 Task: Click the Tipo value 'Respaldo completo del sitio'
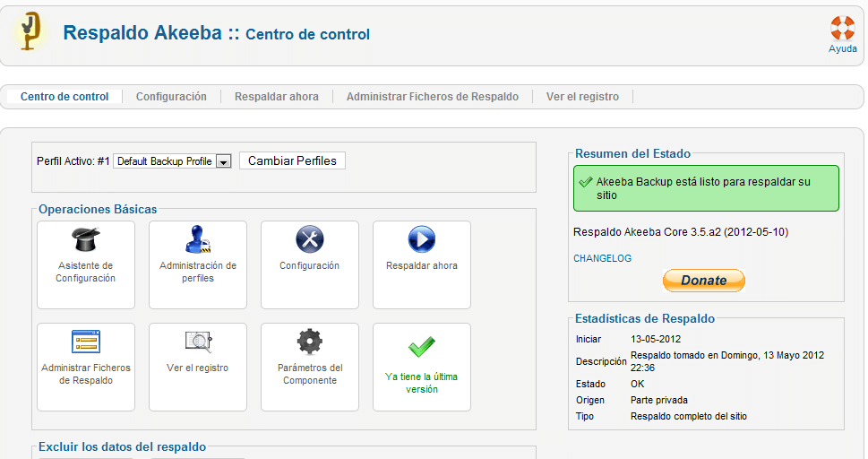(x=689, y=416)
